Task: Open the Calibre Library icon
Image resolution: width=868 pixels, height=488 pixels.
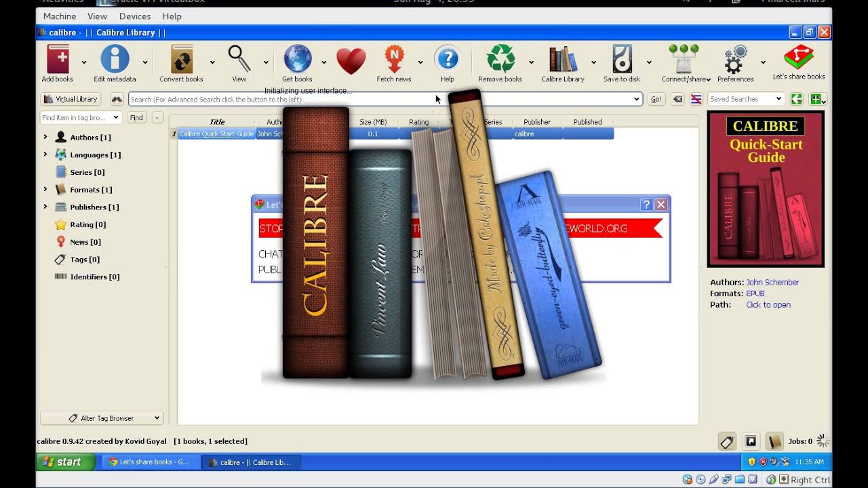Action: (563, 60)
